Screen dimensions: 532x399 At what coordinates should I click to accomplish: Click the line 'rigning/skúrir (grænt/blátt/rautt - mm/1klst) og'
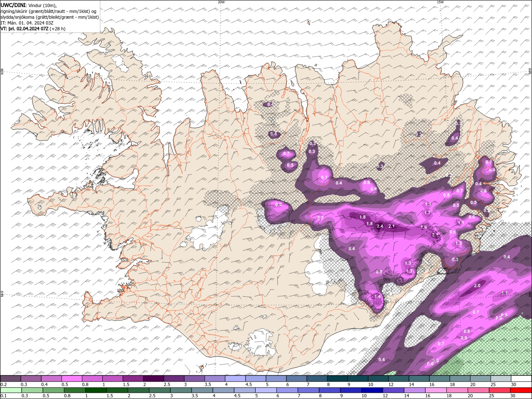[49, 11]
